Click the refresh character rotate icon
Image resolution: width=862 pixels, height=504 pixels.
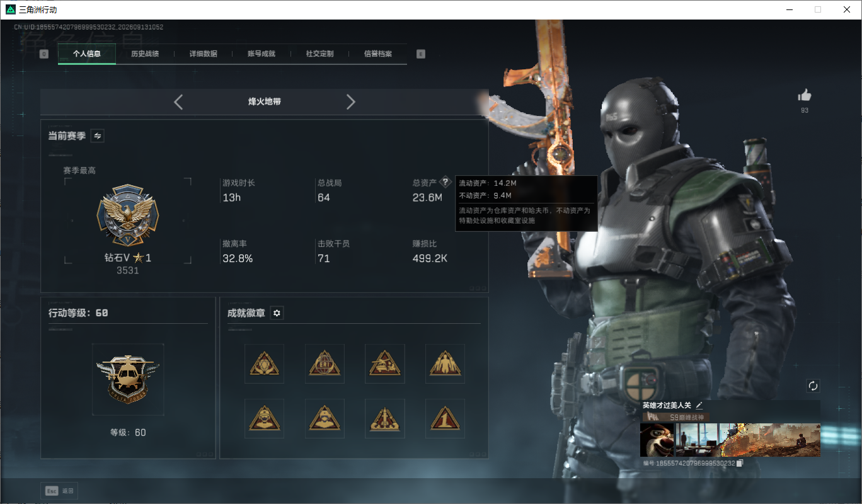click(813, 386)
